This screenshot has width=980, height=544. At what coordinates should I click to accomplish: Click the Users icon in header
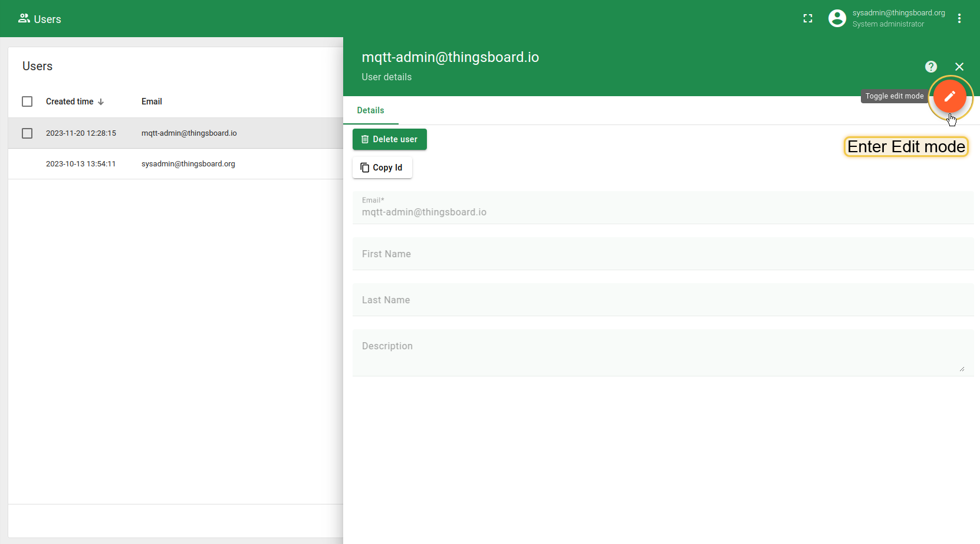[24, 19]
